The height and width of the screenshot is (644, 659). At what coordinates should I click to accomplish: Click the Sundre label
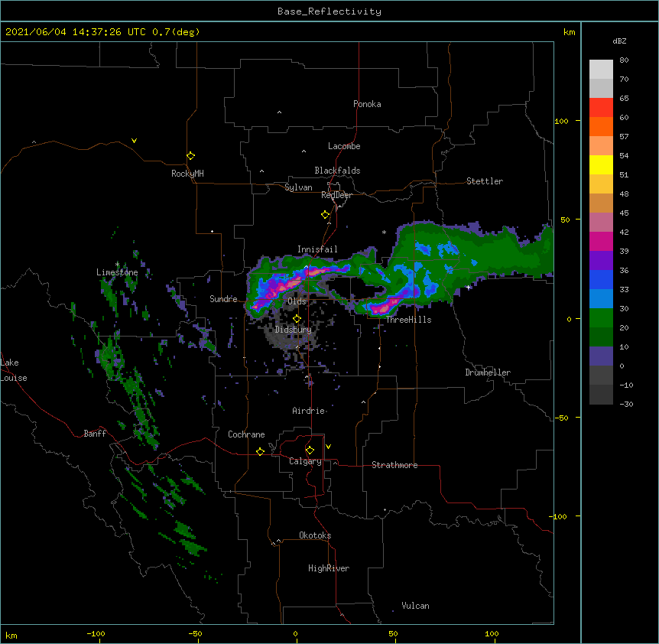[x=223, y=299]
